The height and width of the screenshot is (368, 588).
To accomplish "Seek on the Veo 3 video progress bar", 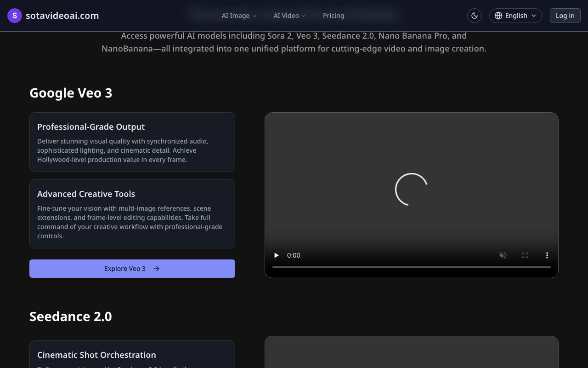I will pyautogui.click(x=412, y=267).
